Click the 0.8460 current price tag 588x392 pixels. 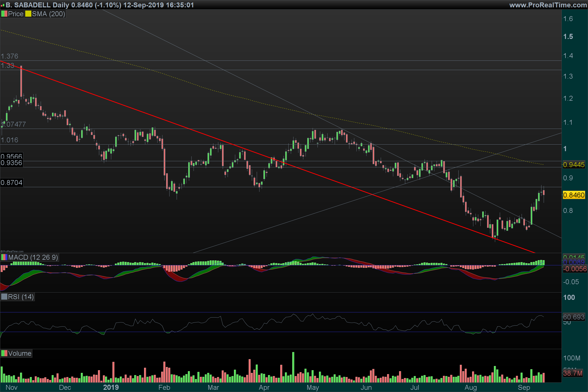574,195
